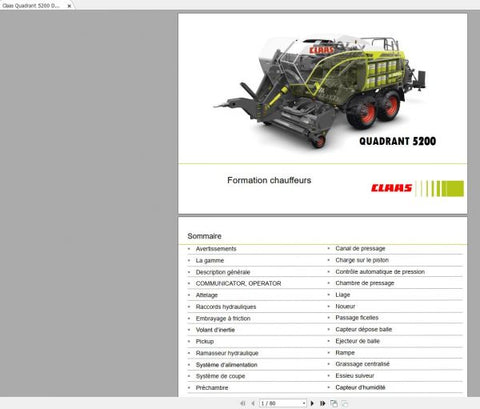Select 'Liage' entry

[343, 295]
